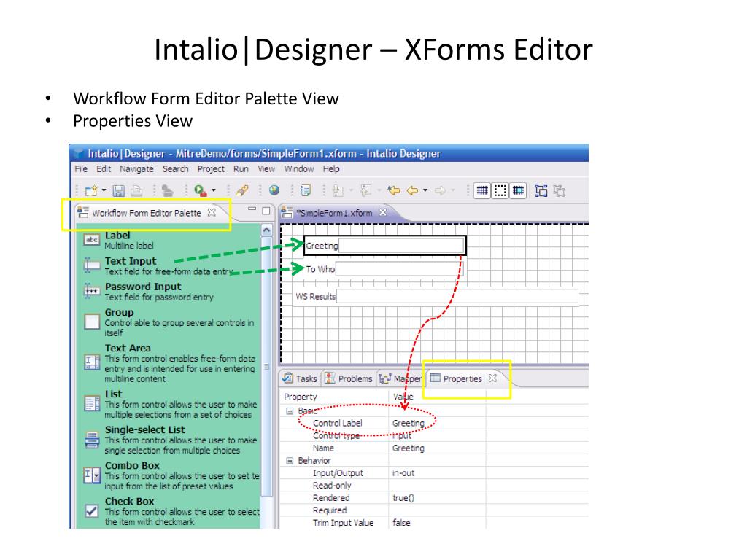Click the To Who input field
Viewport: 747px width, 560px height.
point(399,269)
